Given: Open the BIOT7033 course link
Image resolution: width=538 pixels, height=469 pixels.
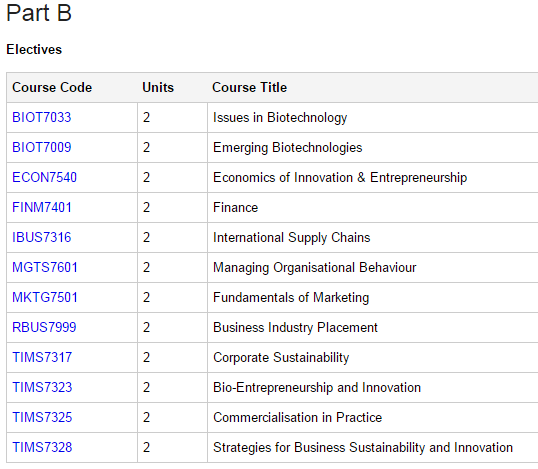Looking at the screenshot, I should 42,117.
